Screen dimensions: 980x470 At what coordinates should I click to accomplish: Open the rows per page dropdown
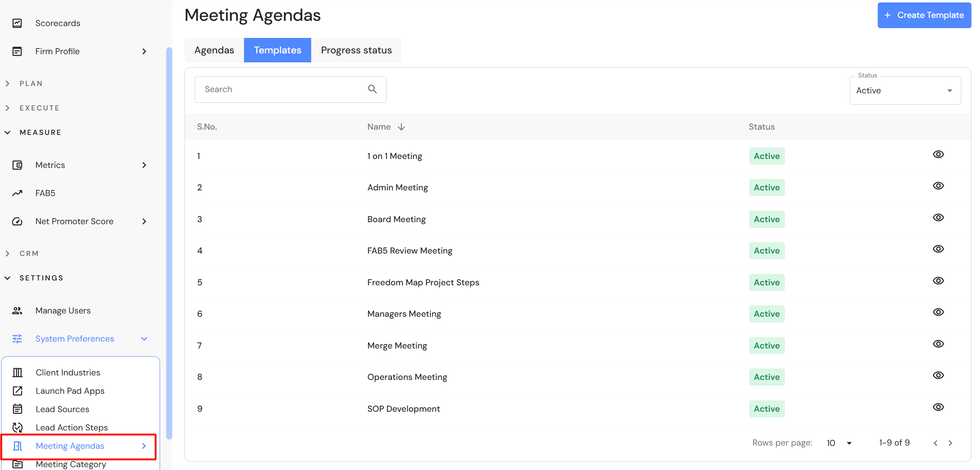coord(839,443)
